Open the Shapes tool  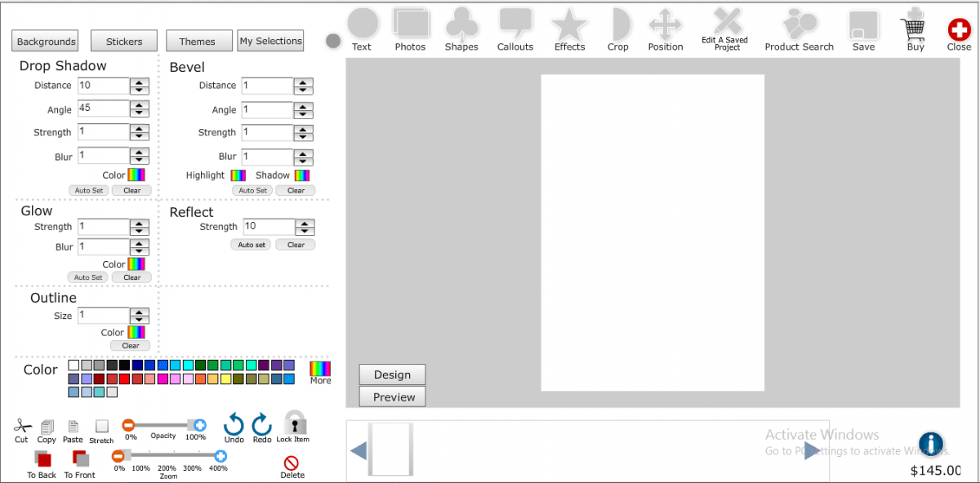461,24
